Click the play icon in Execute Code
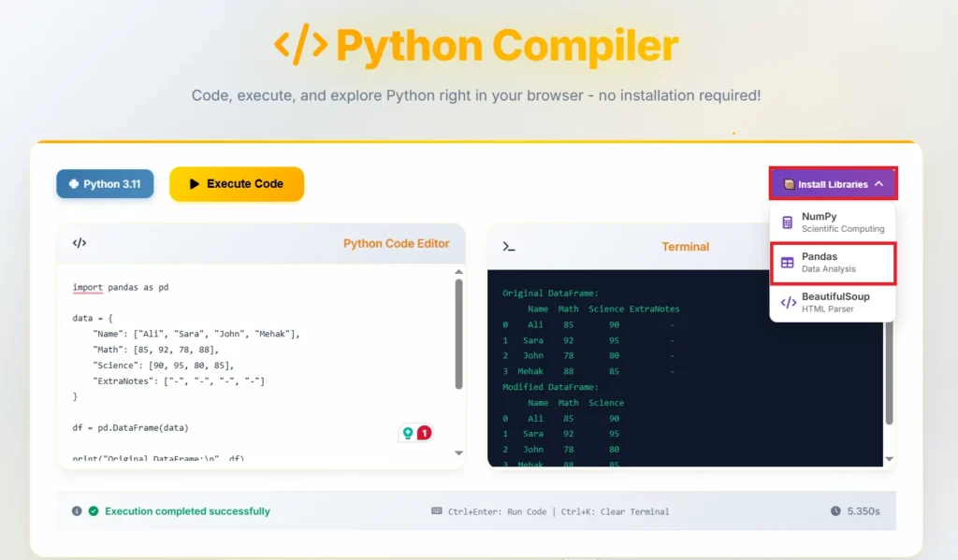 [195, 184]
